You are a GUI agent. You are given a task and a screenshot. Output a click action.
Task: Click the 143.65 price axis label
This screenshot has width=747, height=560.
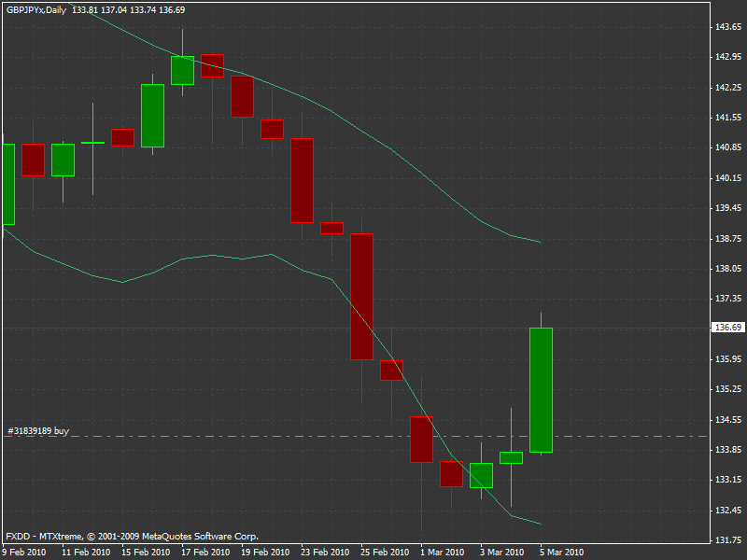click(x=726, y=27)
